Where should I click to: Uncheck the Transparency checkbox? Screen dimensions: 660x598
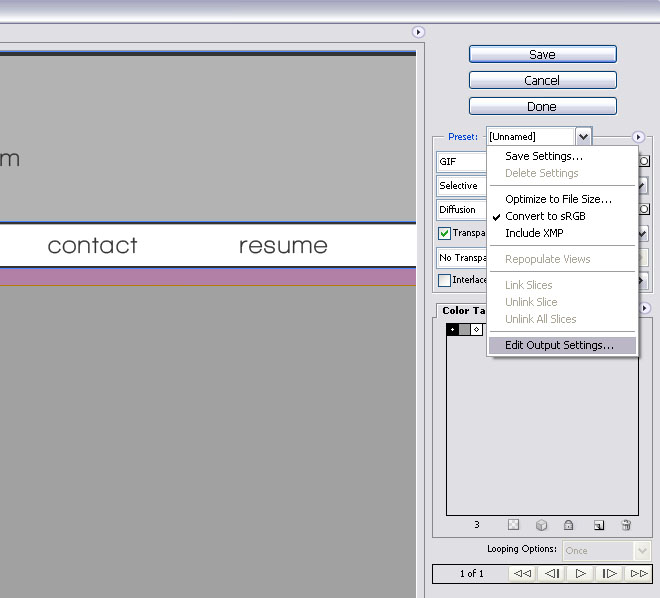pyautogui.click(x=445, y=233)
